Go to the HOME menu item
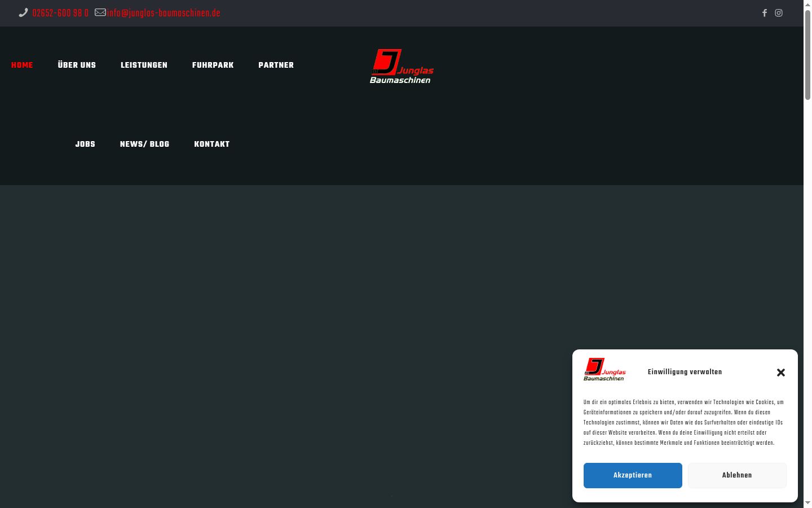 [22, 65]
